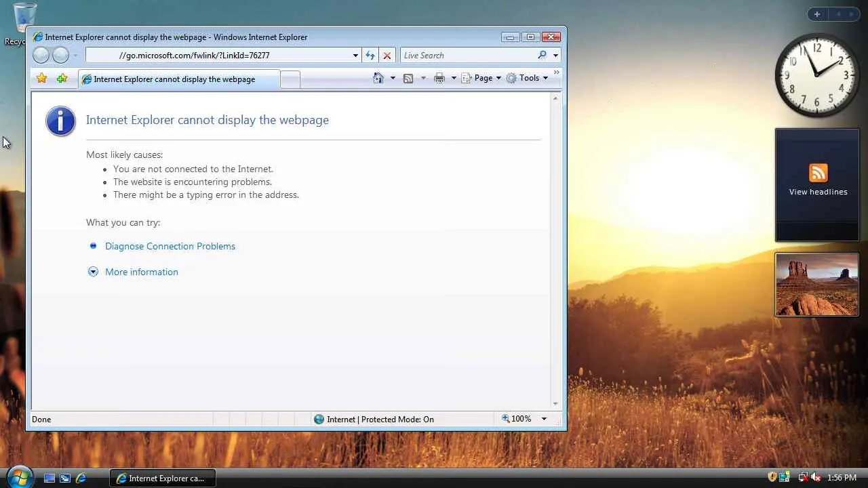Open the Page menu

(x=481, y=78)
